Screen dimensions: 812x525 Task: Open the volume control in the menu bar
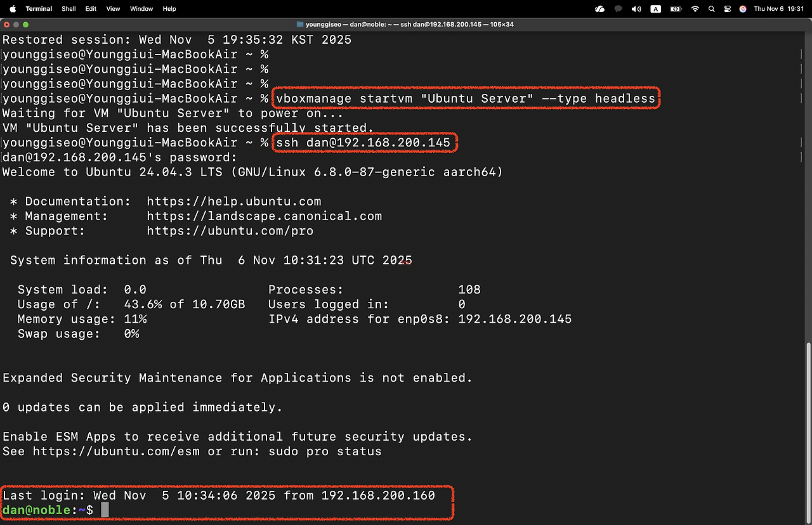pyautogui.click(x=636, y=9)
